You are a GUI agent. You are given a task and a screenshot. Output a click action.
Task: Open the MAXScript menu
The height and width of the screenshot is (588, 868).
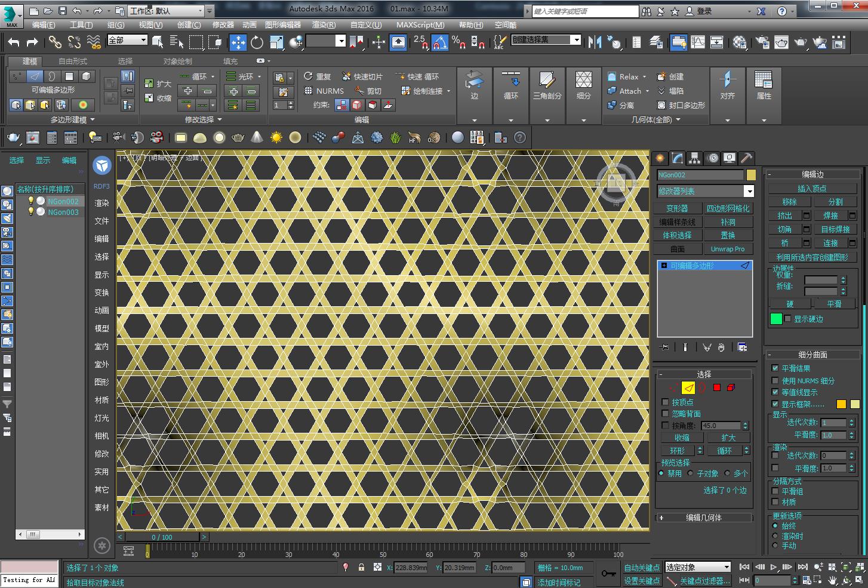(x=420, y=25)
